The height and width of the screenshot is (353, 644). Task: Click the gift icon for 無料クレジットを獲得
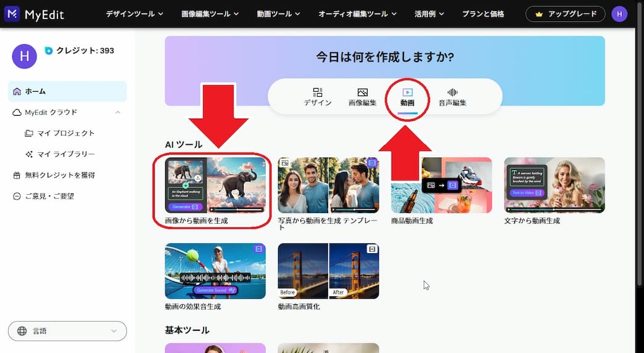point(17,175)
